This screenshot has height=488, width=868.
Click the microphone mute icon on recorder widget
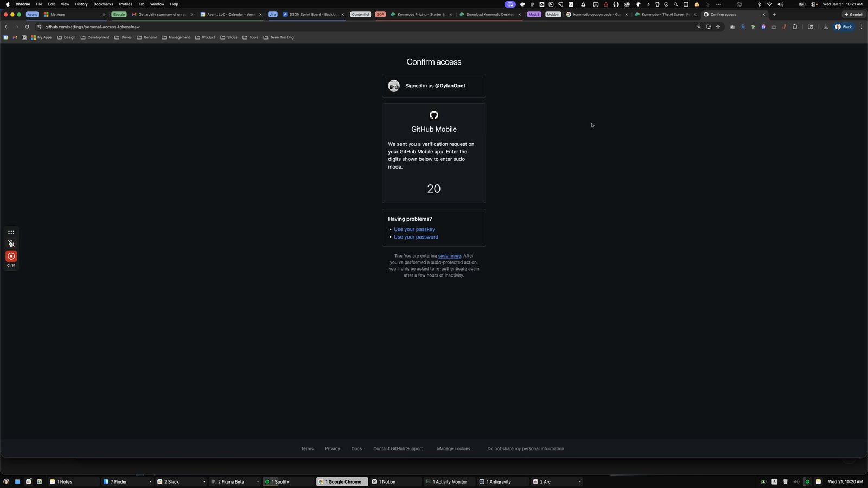[11, 243]
